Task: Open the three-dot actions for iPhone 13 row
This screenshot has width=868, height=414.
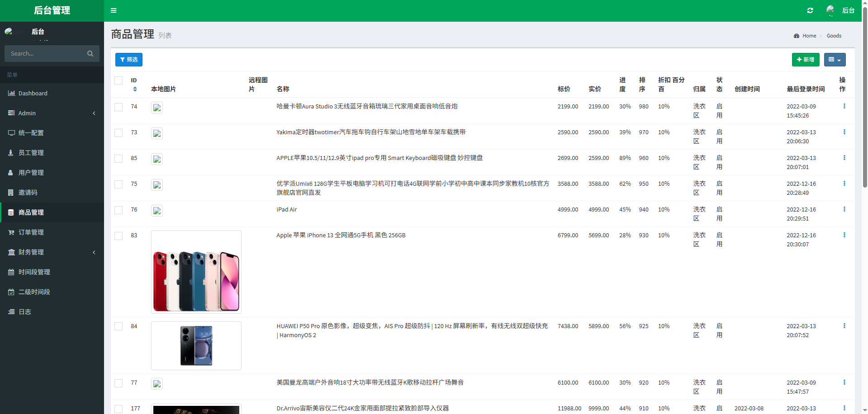Action: [x=844, y=235]
